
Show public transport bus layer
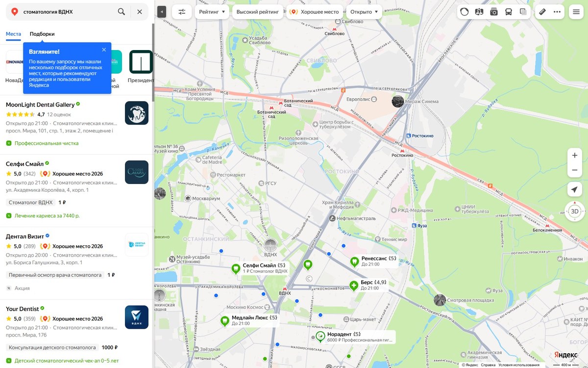click(x=509, y=12)
